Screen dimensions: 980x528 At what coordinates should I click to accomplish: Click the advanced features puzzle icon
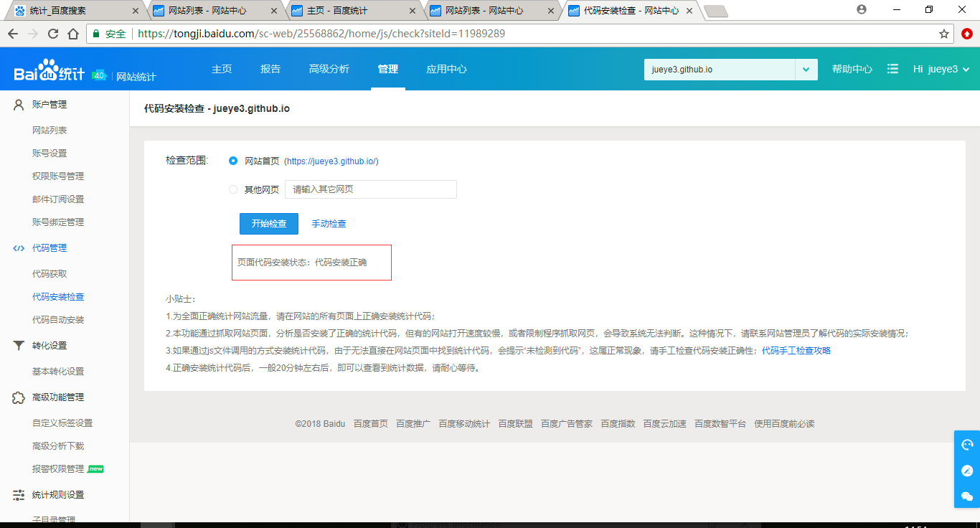pyautogui.click(x=19, y=397)
